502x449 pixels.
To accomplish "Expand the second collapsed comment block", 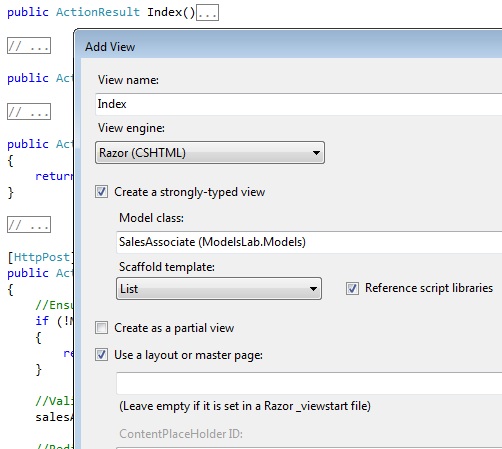I will click(29, 111).
